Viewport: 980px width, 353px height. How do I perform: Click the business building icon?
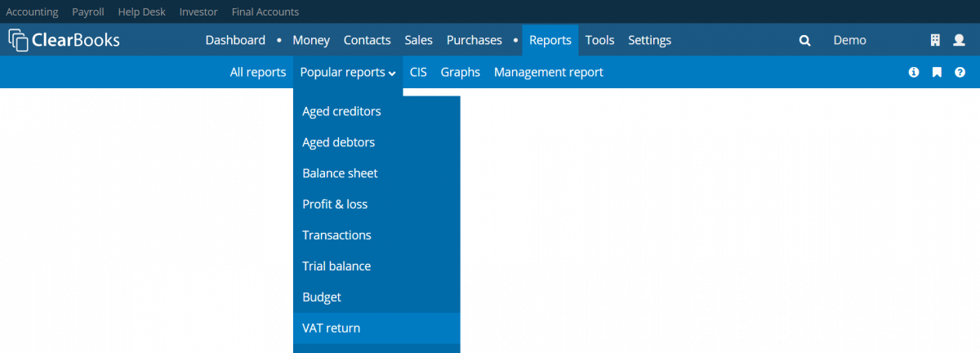pyautogui.click(x=936, y=40)
